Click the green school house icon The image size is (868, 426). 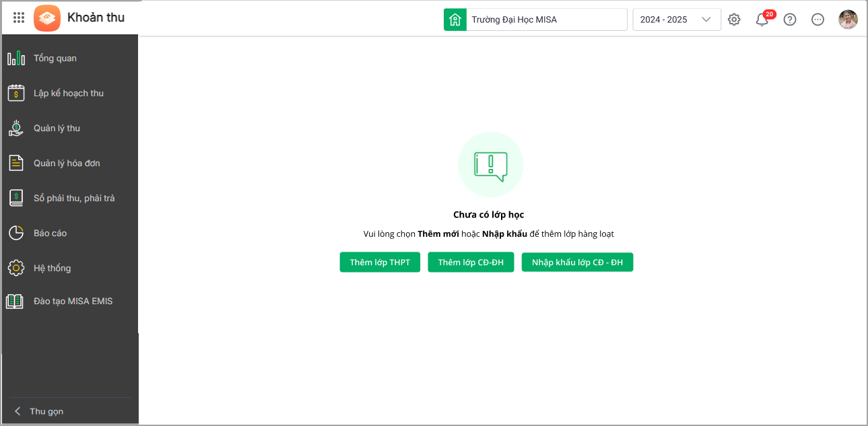[455, 20]
